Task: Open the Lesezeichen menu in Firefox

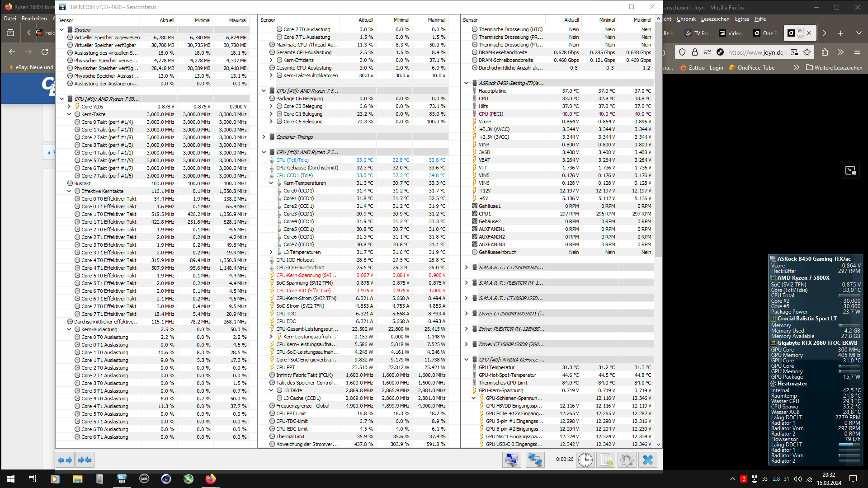Action: click(715, 19)
